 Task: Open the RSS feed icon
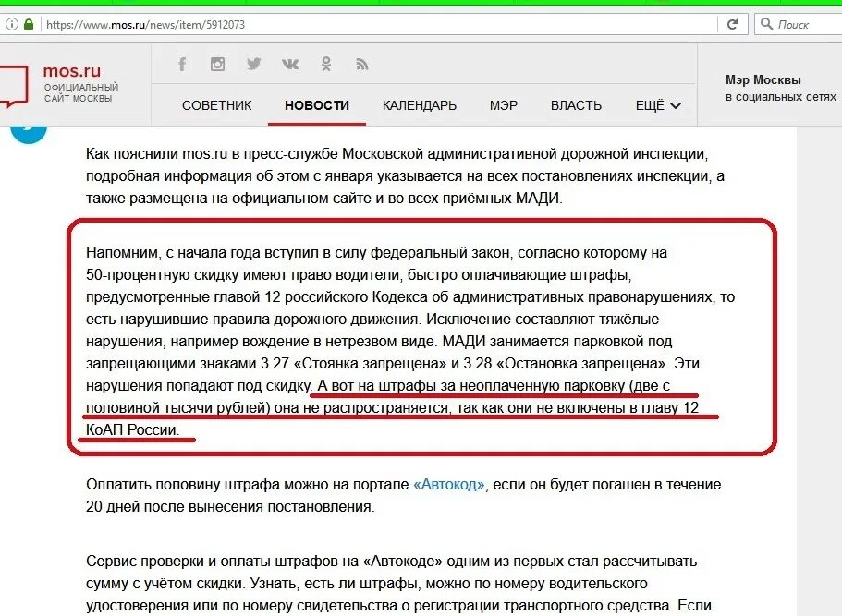[x=362, y=65]
